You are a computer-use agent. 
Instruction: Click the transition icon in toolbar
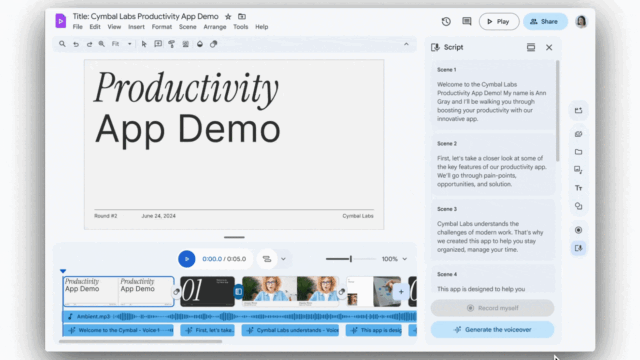pyautogui.click(x=213, y=44)
